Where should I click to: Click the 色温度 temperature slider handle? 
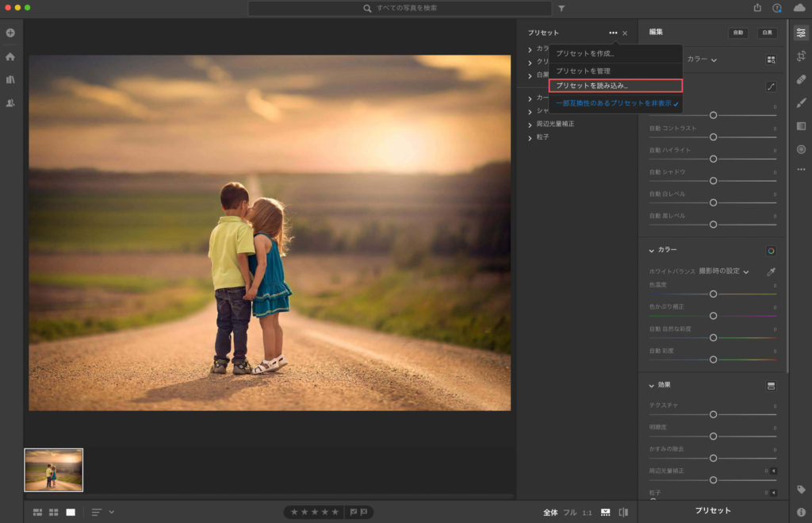713,294
